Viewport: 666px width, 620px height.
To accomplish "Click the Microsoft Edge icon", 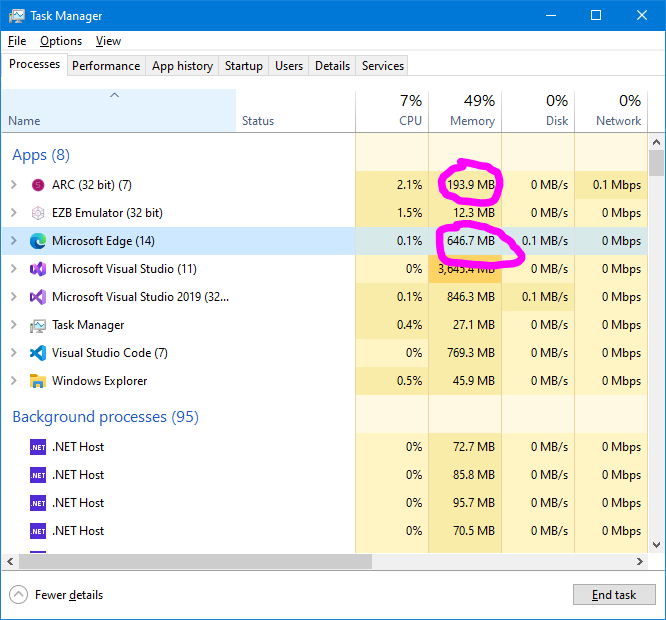I will click(x=38, y=241).
